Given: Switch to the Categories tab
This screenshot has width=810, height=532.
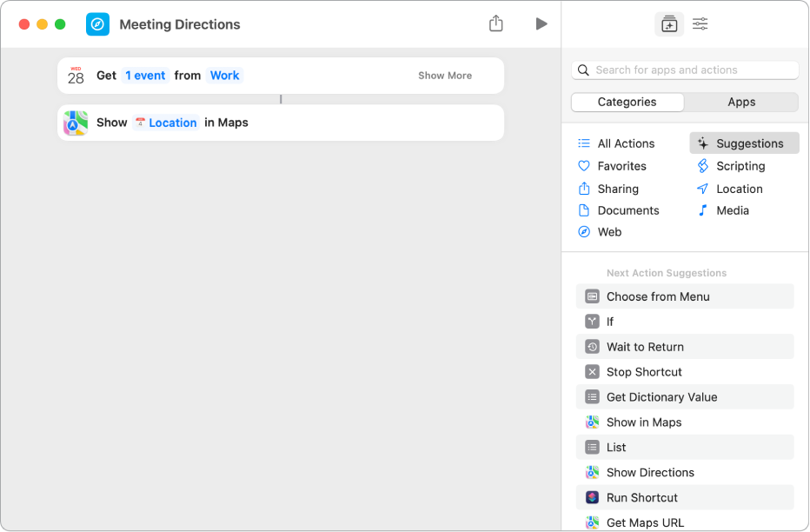Looking at the screenshot, I should pyautogui.click(x=627, y=102).
